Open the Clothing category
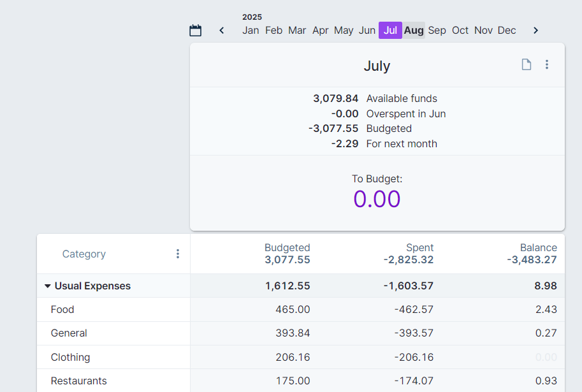Viewport: 582px width, 392px height. tap(70, 357)
